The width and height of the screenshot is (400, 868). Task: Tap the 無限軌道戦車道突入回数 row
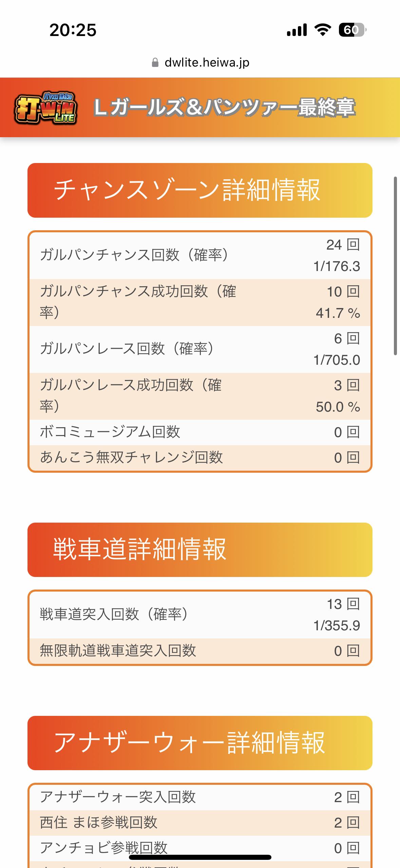[x=200, y=651]
